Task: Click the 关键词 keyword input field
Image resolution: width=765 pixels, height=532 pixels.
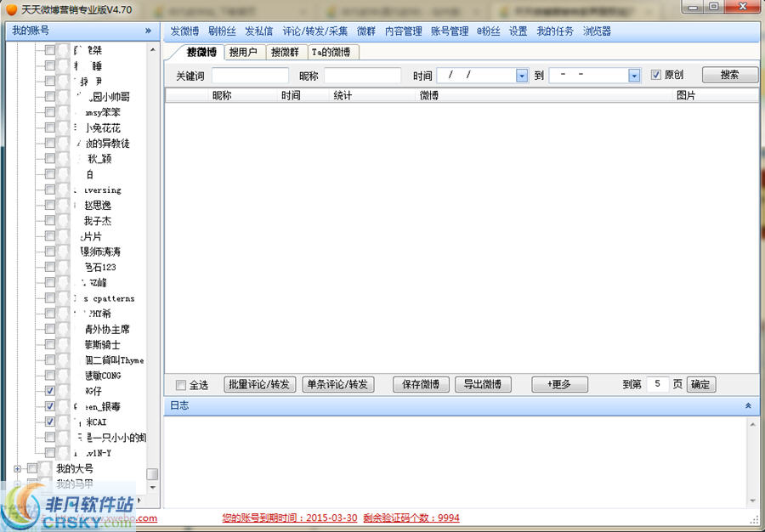Action: coord(250,76)
